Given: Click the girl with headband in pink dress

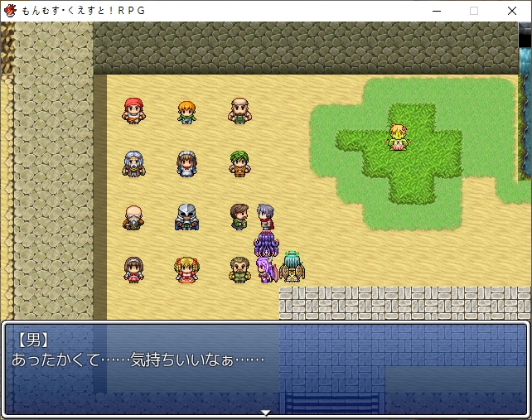Looking at the screenshot, I should pos(133,270).
